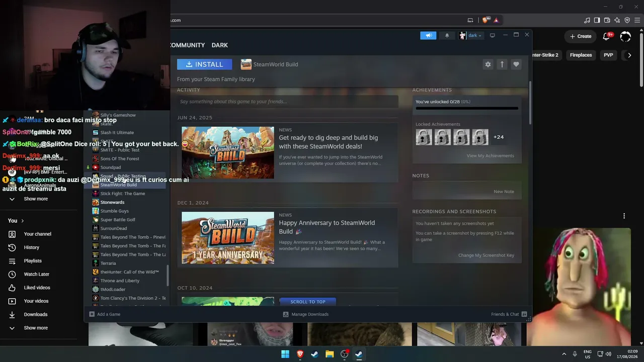The height and width of the screenshot is (362, 644).
Task: Open the DARK profile menu in Steam
Action: click(x=220, y=45)
